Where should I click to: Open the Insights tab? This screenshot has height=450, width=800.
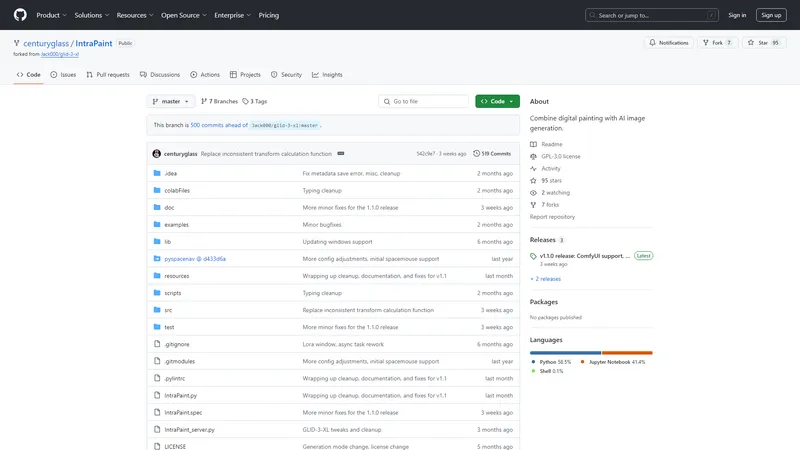pyautogui.click(x=327, y=74)
